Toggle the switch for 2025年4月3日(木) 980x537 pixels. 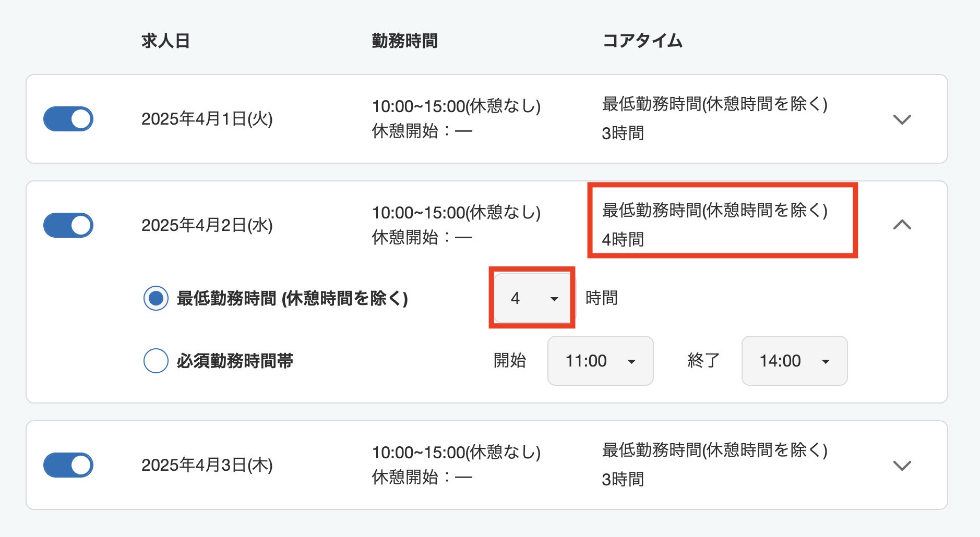(68, 465)
